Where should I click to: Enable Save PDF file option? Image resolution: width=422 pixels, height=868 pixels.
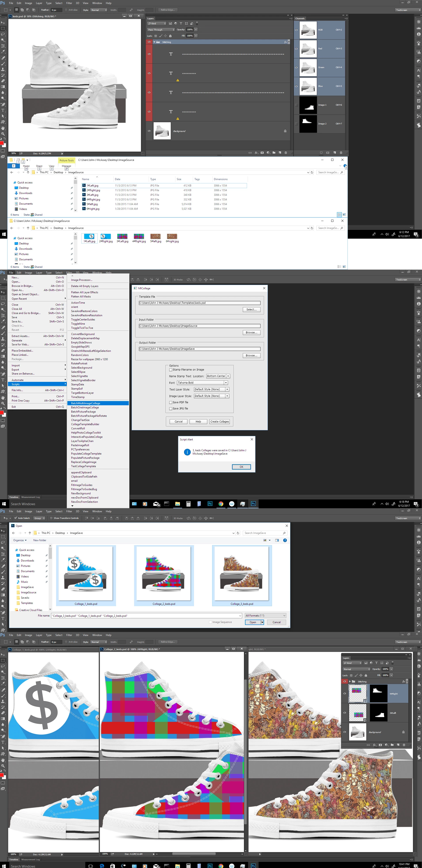pos(171,402)
